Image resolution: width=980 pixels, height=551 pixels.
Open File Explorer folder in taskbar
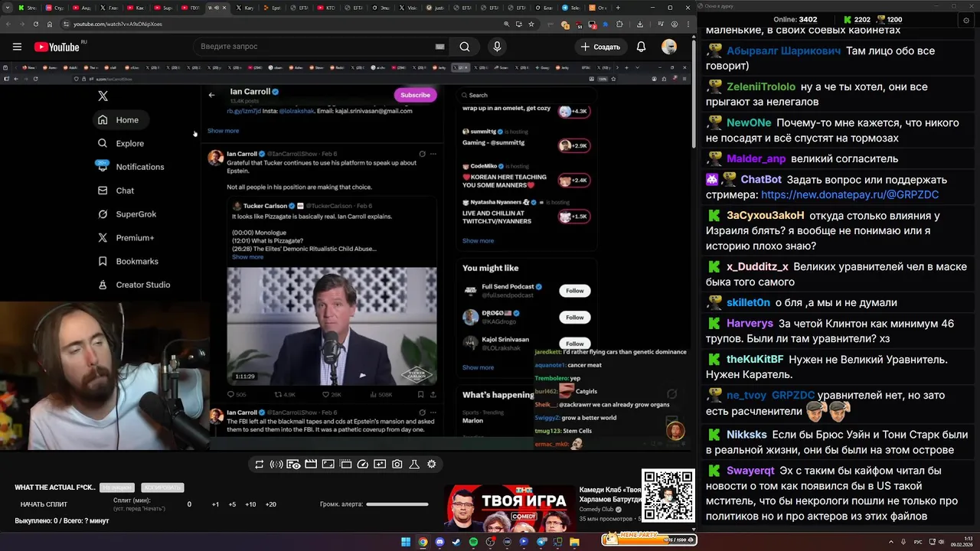click(x=574, y=542)
